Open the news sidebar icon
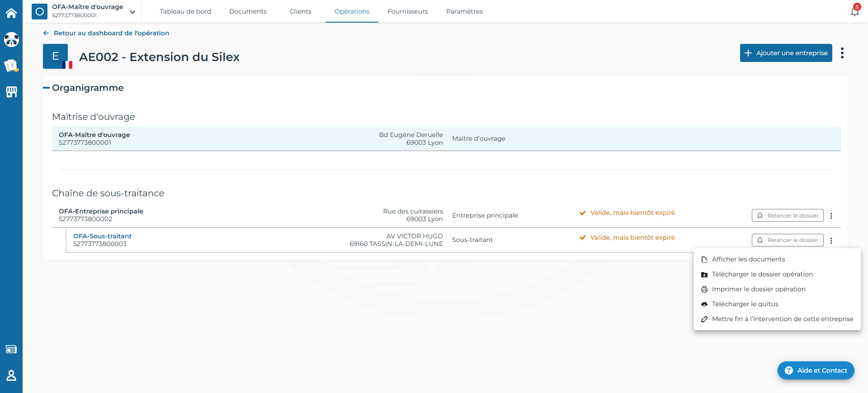This screenshot has width=868, height=393. click(x=11, y=349)
